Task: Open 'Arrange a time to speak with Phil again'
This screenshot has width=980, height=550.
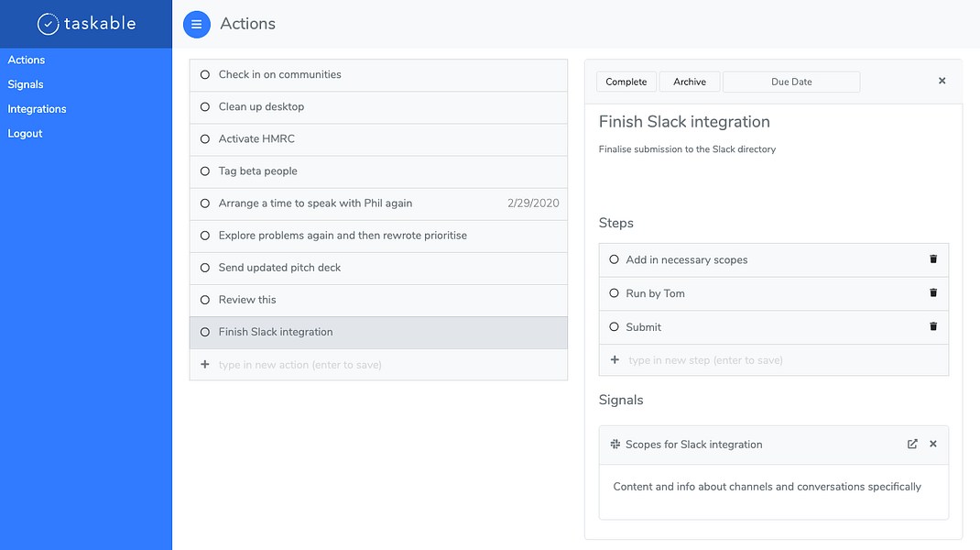Action: [315, 203]
